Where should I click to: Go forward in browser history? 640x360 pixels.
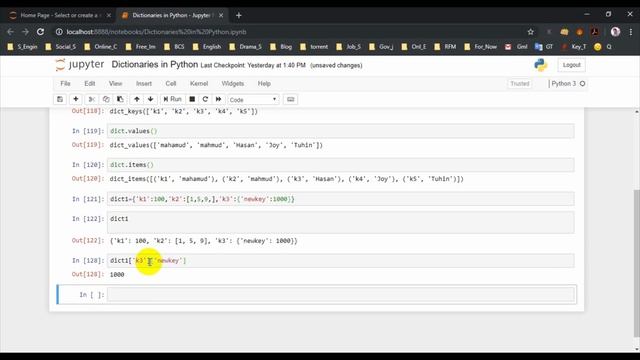tap(25, 31)
